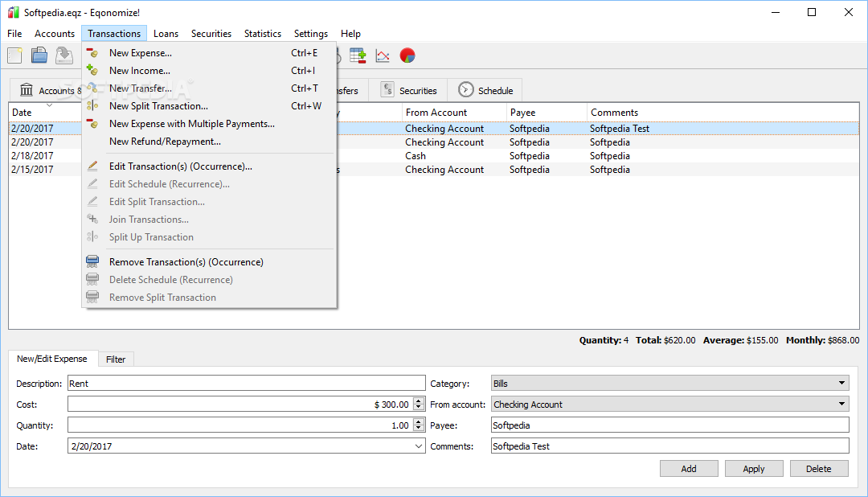Click the Comments field with Softpedia Test
The width and height of the screenshot is (868, 497).
669,446
